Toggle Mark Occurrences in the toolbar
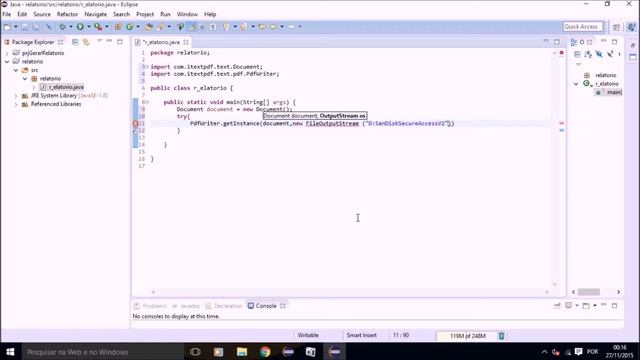This screenshot has width=640, height=360. click(x=192, y=27)
